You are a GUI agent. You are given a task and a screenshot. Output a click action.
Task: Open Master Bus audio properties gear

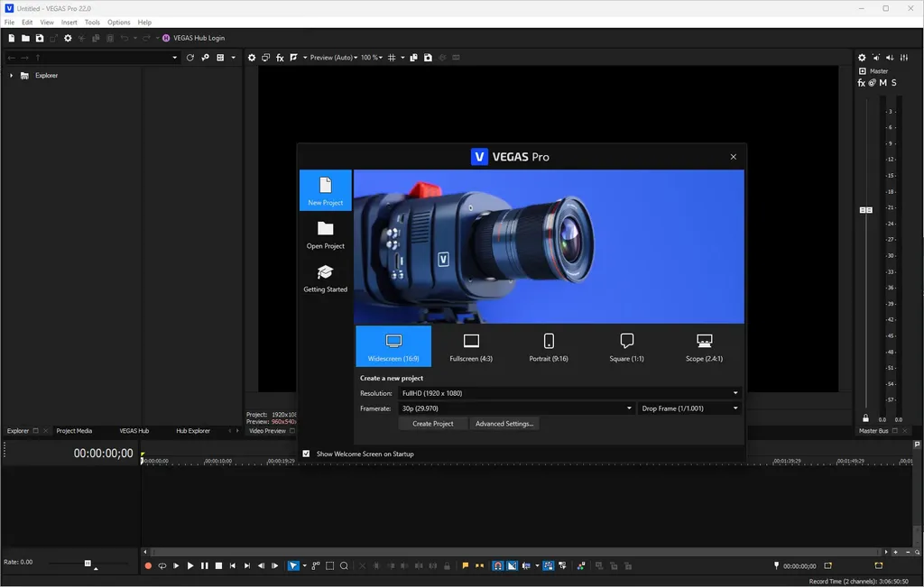tap(862, 58)
